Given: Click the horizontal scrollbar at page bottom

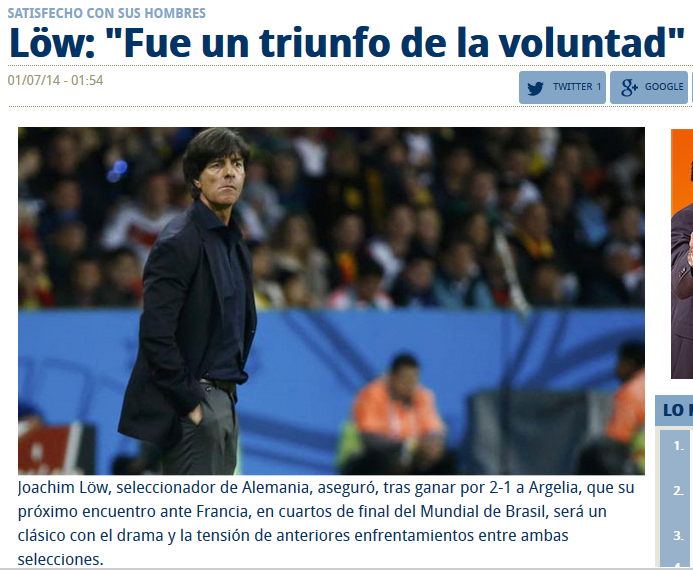Looking at the screenshot, I should [346, 569].
